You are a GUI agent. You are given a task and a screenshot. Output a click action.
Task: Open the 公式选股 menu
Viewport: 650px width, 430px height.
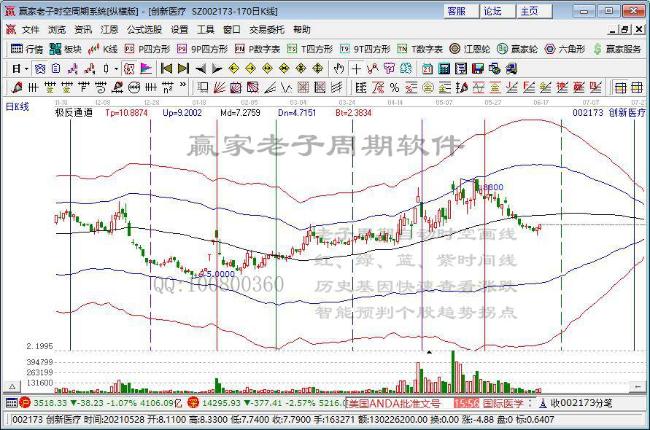144,30
